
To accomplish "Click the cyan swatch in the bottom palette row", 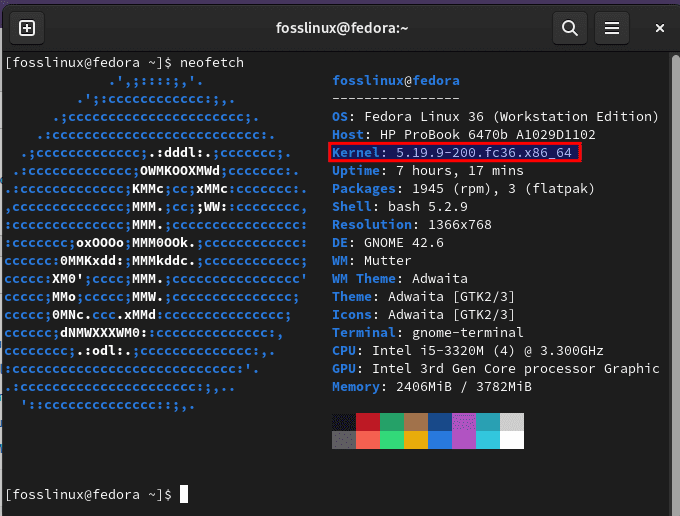I will pos(488,440).
